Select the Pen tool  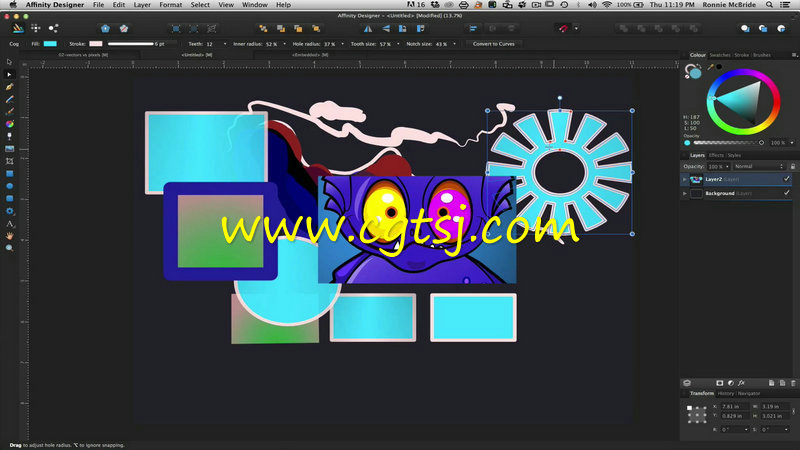click(9, 87)
